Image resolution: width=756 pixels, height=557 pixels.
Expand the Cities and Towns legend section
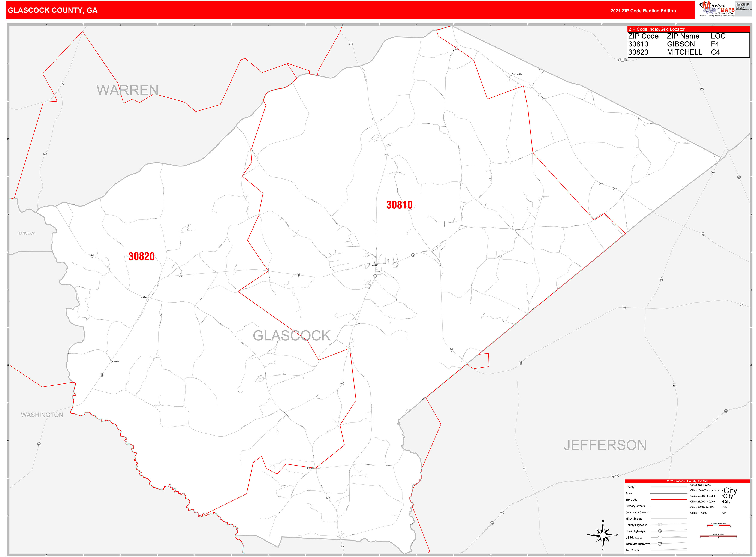(x=701, y=485)
